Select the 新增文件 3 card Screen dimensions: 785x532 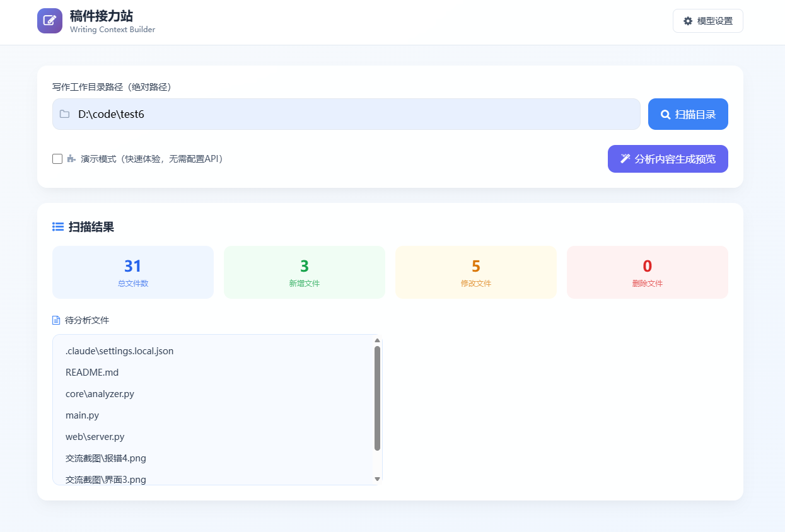305,272
